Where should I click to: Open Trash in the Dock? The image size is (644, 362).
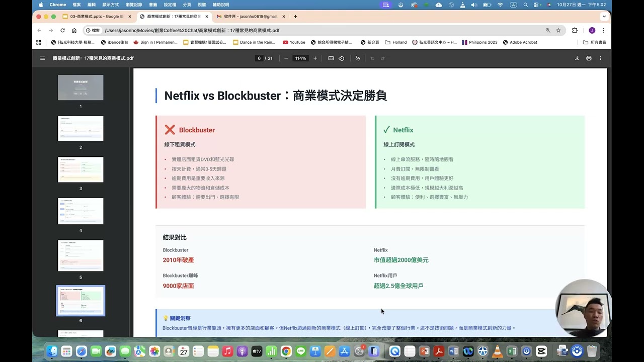coord(592,351)
